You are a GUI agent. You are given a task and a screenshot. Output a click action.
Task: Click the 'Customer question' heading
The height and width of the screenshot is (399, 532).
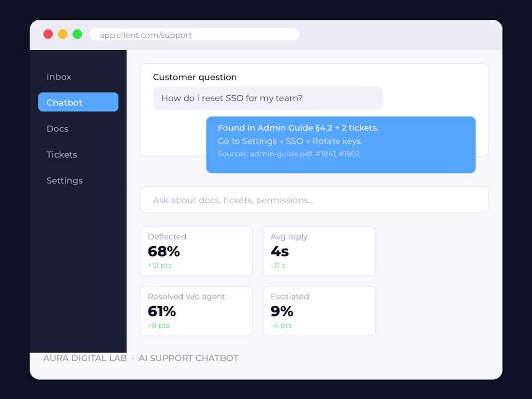point(195,77)
